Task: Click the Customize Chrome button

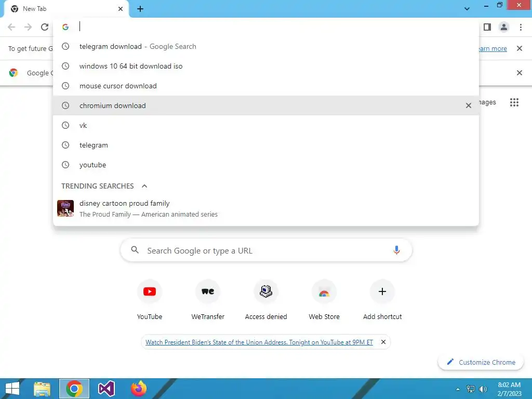Action: pos(481,362)
